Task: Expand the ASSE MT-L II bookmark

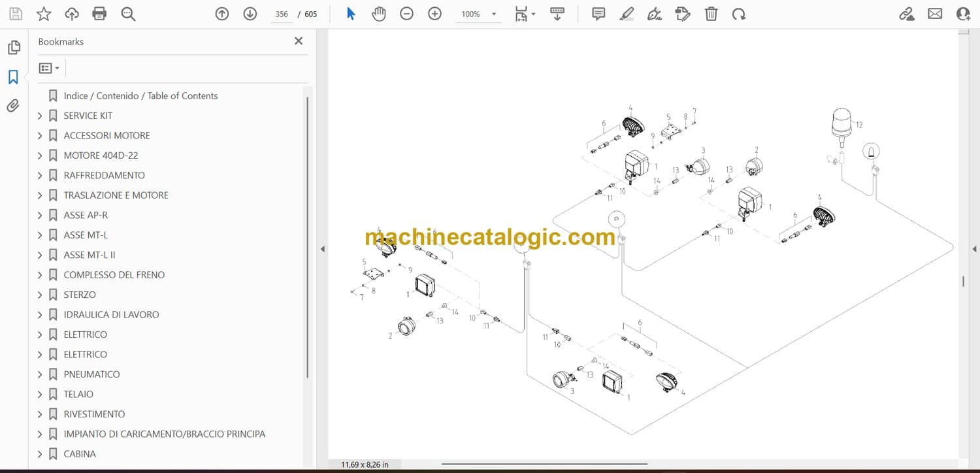Action: 40,255
